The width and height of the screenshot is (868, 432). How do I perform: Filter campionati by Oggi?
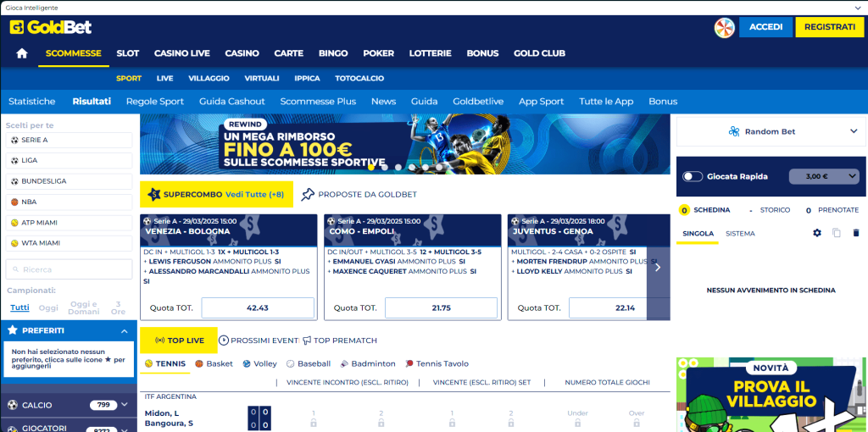click(x=48, y=307)
